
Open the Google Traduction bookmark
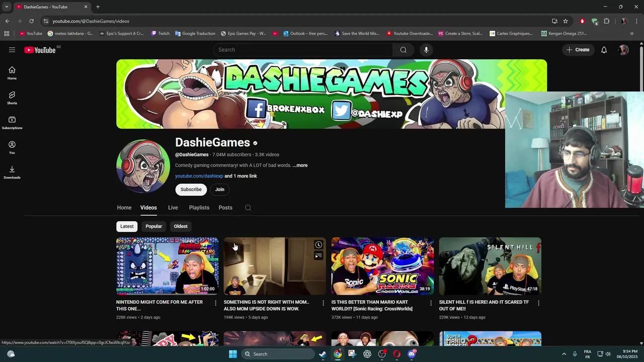point(195,34)
